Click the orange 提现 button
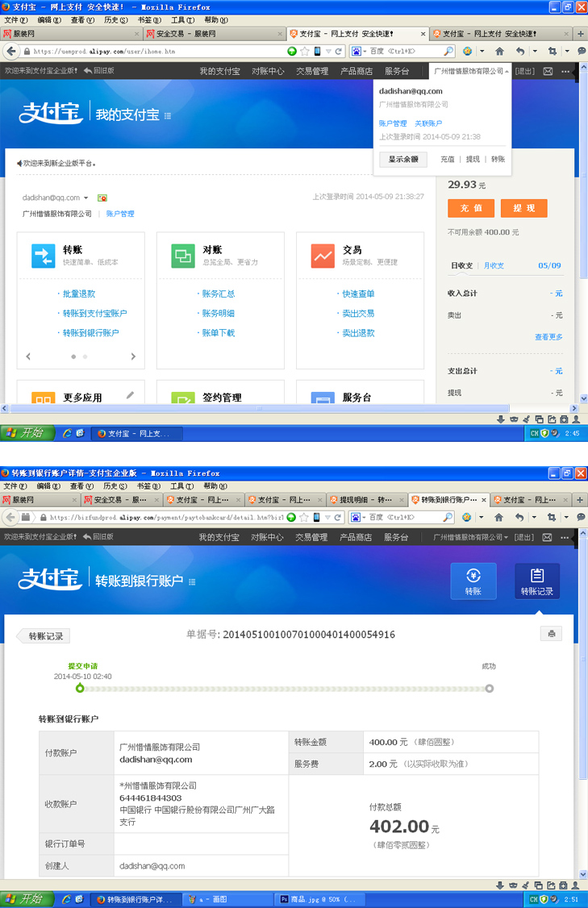Screen dimensions: 588x908 [x=523, y=209]
